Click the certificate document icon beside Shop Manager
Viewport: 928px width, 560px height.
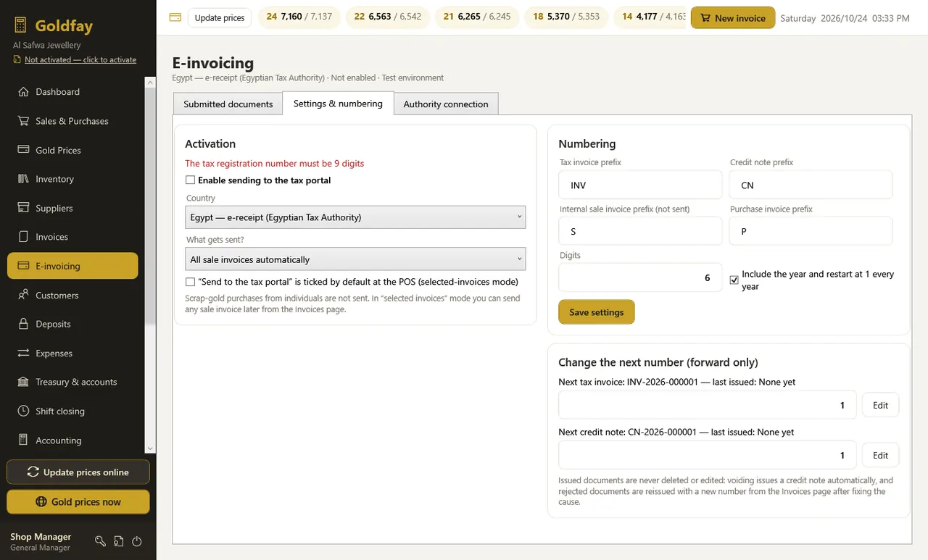pos(119,541)
